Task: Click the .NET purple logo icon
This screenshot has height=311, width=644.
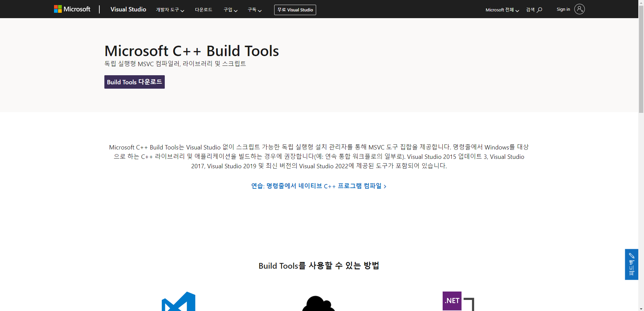Action: click(452, 301)
